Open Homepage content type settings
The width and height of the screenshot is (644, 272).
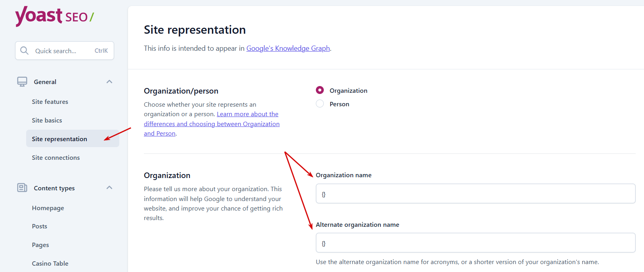48,208
